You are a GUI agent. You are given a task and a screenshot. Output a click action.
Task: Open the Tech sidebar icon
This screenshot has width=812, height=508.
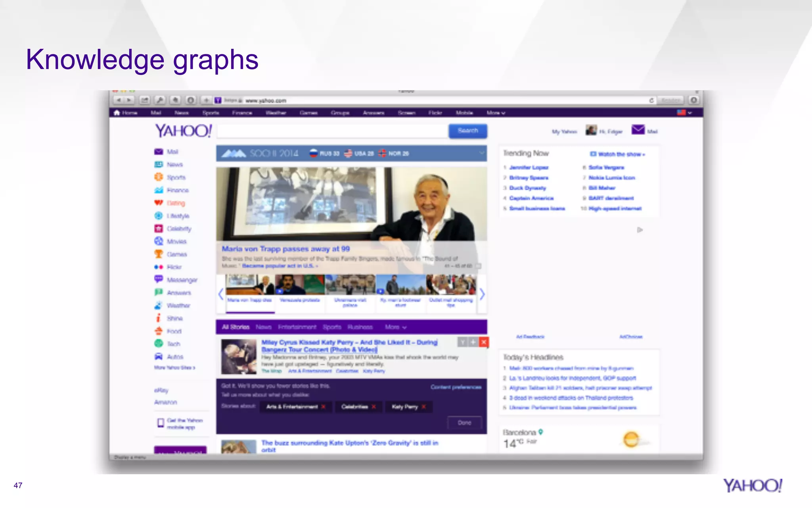point(159,344)
